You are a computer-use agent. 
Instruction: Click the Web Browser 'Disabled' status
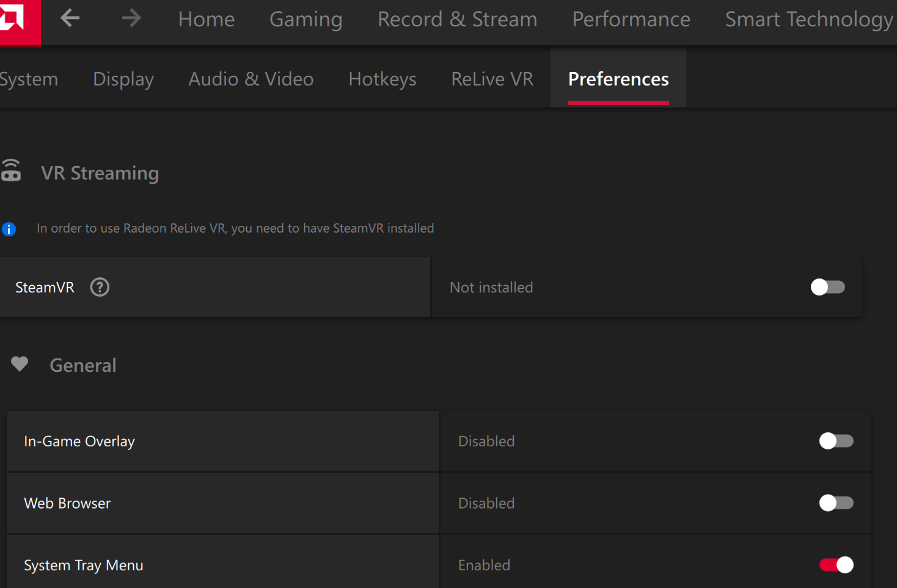coord(486,504)
